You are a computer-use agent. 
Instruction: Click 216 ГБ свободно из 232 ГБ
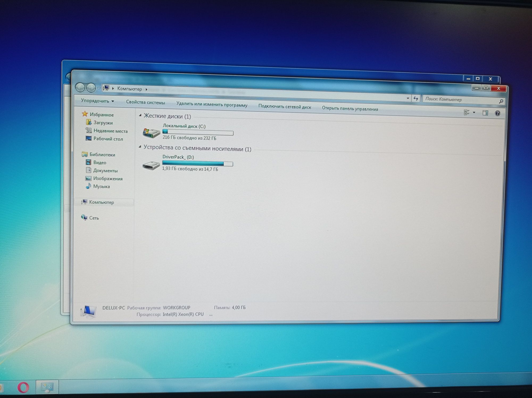(189, 138)
